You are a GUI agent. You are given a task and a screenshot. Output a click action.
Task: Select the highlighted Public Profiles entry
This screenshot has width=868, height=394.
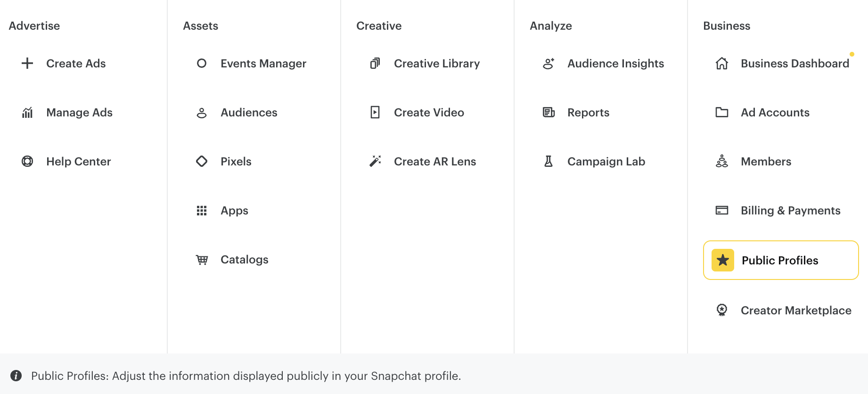click(780, 260)
